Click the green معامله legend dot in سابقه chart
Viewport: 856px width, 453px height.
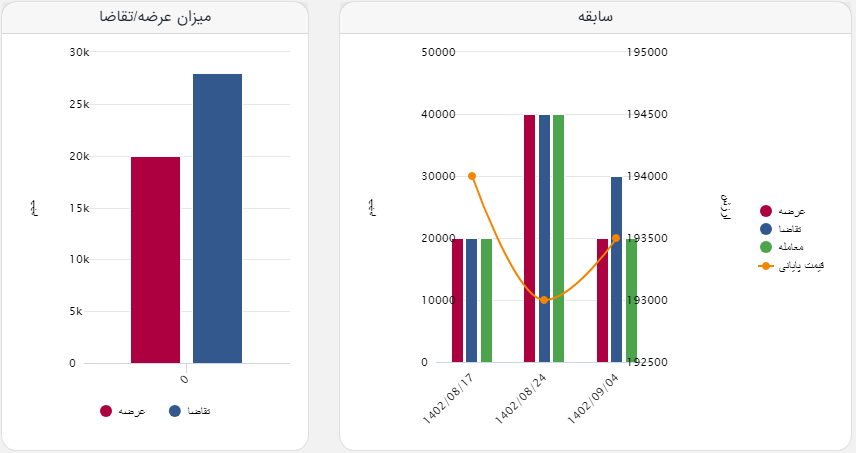[x=766, y=247]
